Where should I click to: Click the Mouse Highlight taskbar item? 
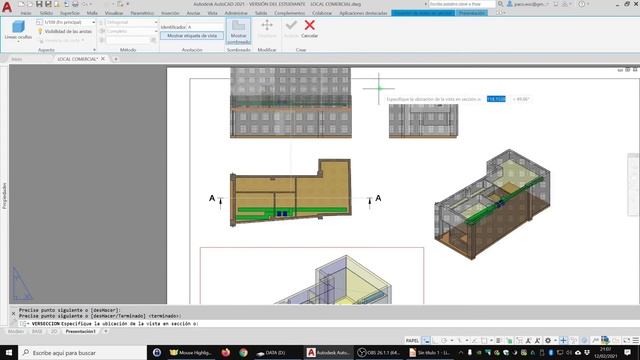[x=191, y=352]
